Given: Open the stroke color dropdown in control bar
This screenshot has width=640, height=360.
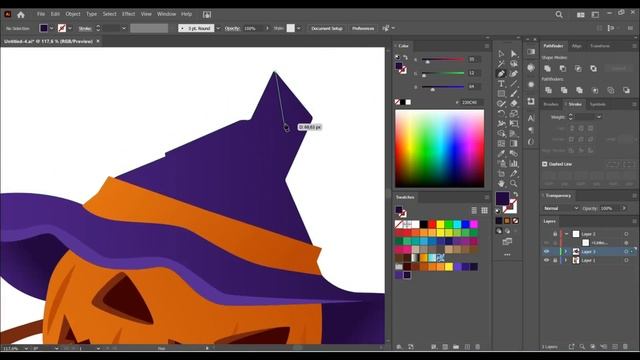Looking at the screenshot, I should tap(70, 28).
